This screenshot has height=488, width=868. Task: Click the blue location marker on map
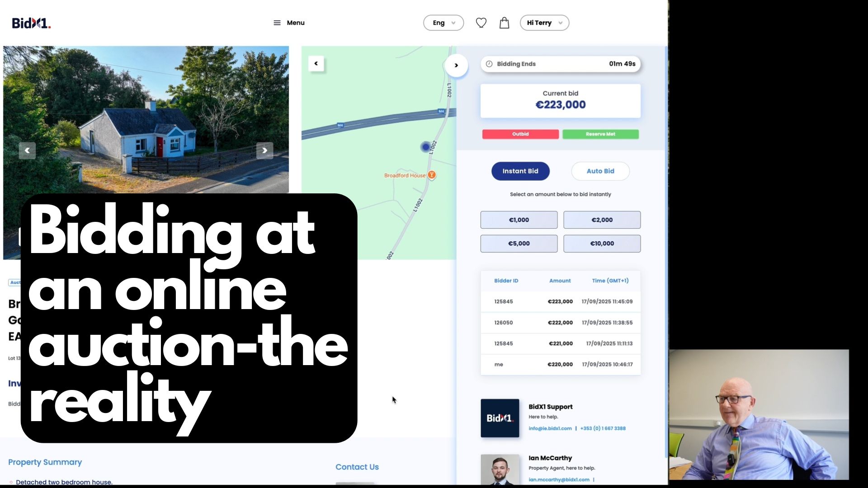425,146
